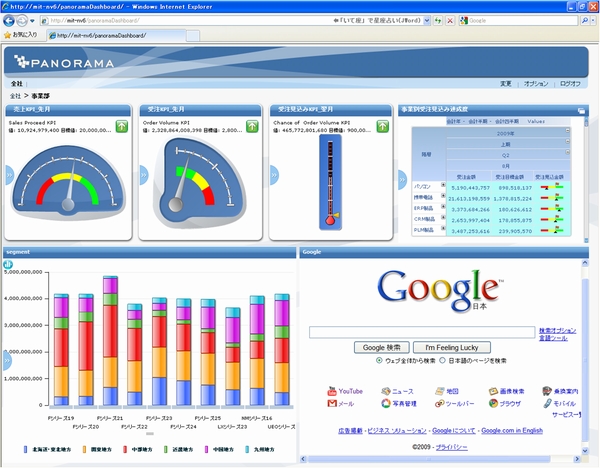The height and width of the screenshot is (468, 600).
Task: Open the address bar history dropdown
Action: tap(427, 21)
